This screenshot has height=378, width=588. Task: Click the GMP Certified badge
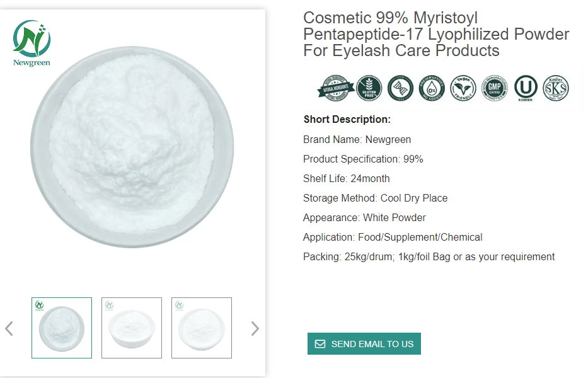click(494, 88)
